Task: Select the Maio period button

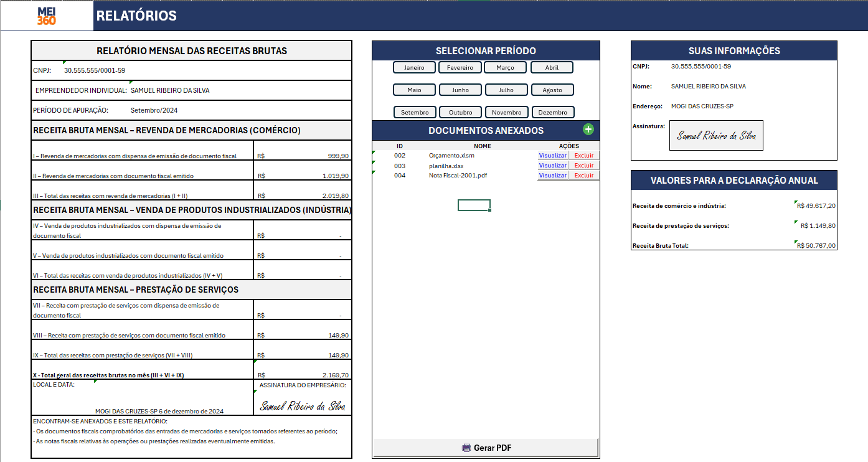Action: pos(414,90)
